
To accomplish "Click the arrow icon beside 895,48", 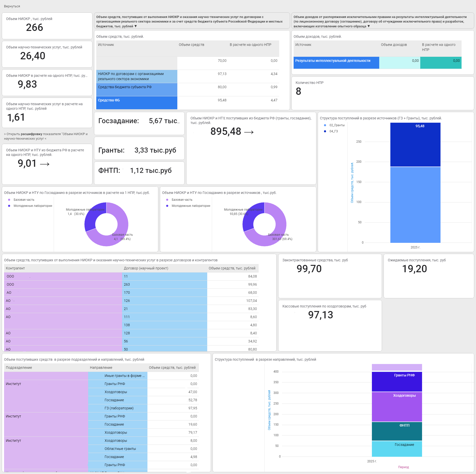I will [249, 132].
